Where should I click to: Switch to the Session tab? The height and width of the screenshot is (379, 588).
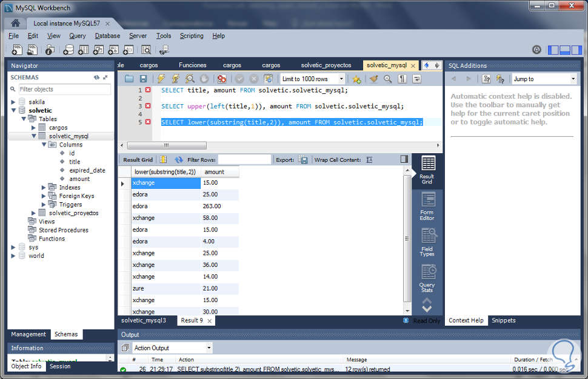[x=60, y=366]
